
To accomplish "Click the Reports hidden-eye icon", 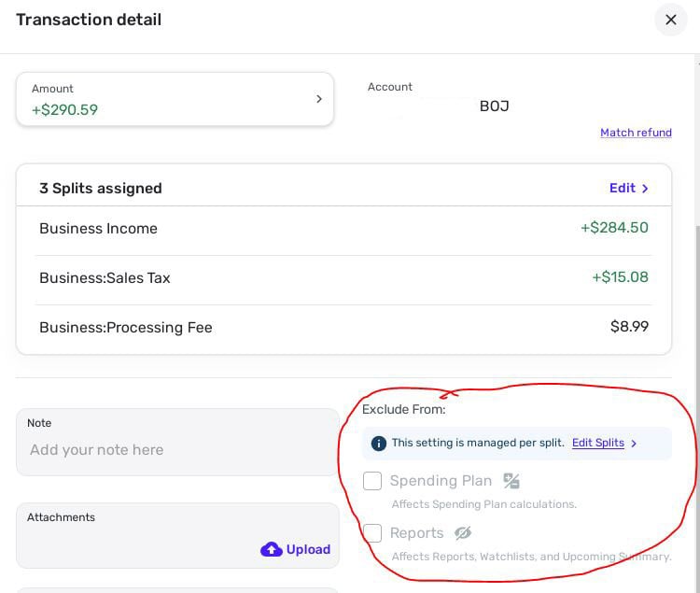I will pyautogui.click(x=463, y=533).
